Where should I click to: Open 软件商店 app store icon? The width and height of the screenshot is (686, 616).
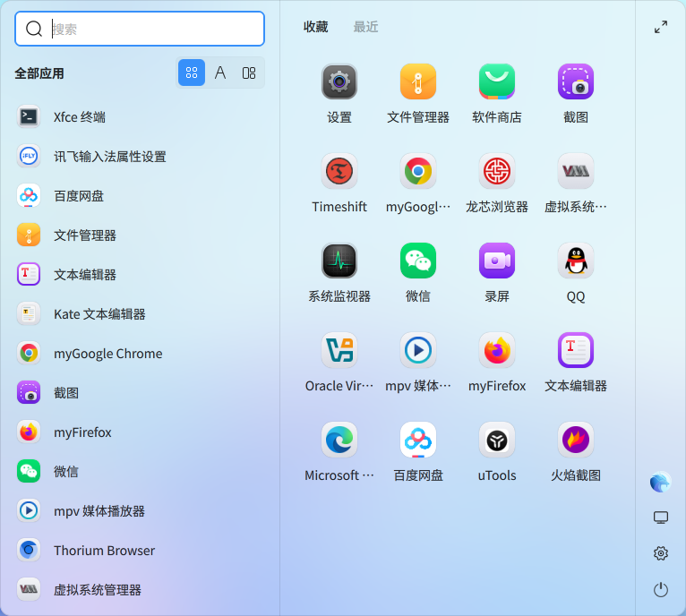496,81
